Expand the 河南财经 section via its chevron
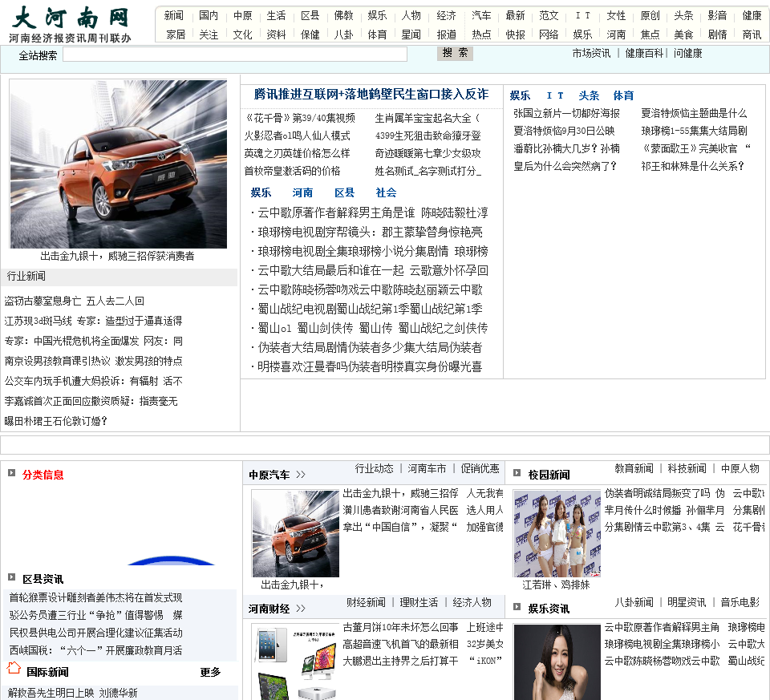The height and width of the screenshot is (700, 770). click(x=301, y=609)
